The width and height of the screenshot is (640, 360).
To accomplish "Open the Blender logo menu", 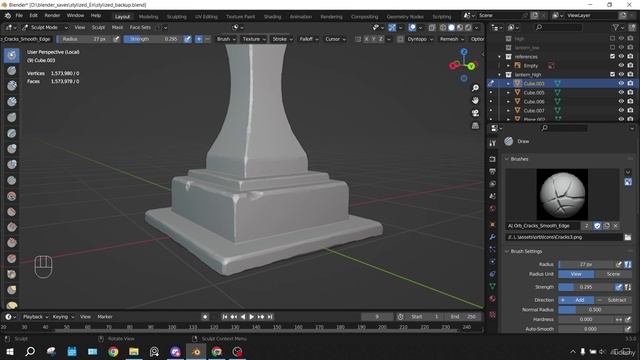I will pos(8,16).
